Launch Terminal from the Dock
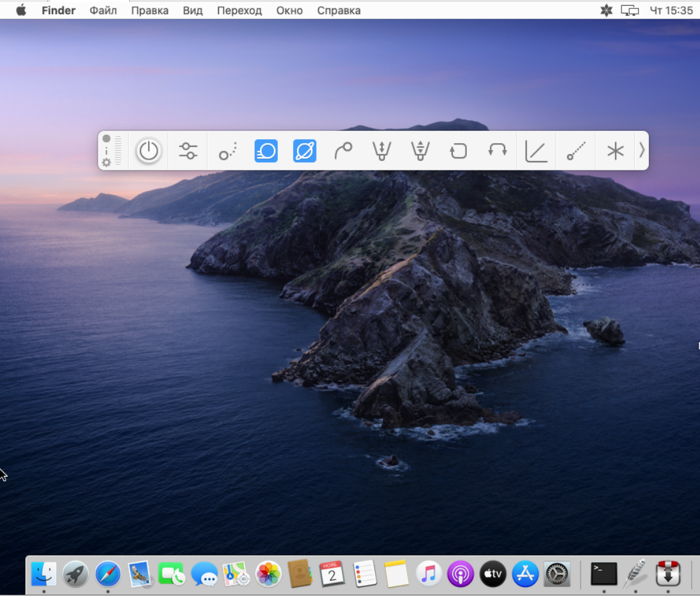The height and width of the screenshot is (596, 700). [x=604, y=574]
